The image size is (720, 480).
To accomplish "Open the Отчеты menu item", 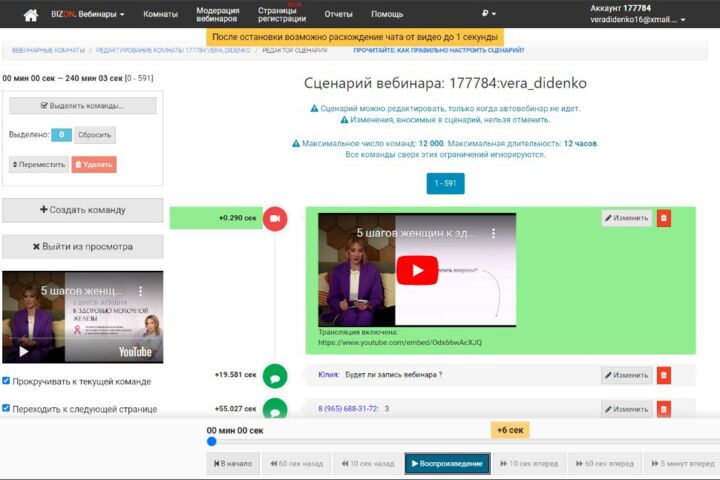I will pos(338,14).
